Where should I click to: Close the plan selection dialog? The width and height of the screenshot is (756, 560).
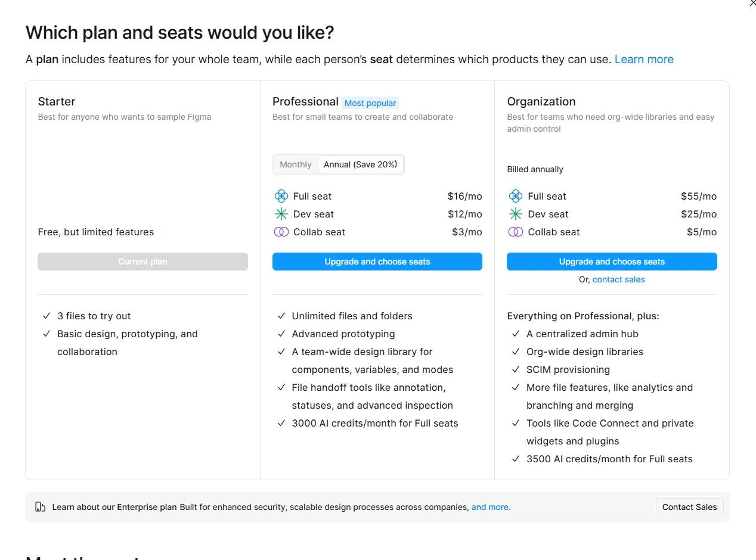coord(752,4)
